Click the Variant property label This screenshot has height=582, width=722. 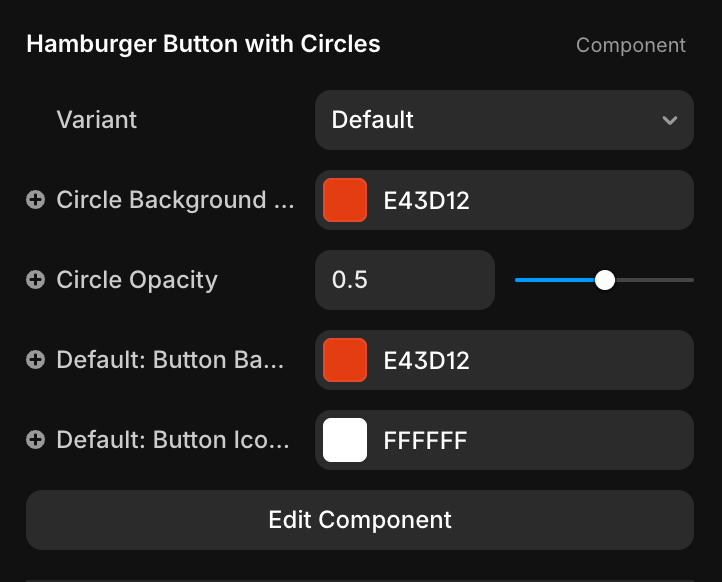(97, 120)
